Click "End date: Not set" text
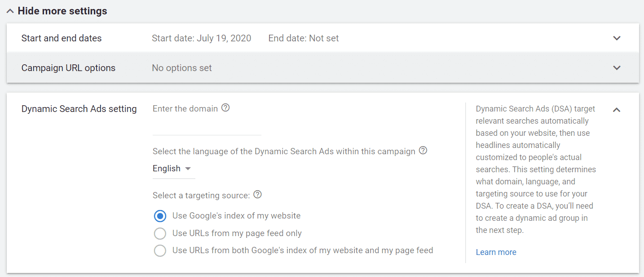 point(303,38)
